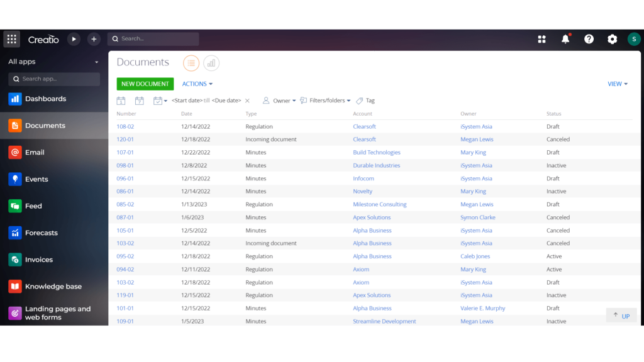Click the one-day date filter icon
This screenshot has width=644, height=362.
coord(120,100)
